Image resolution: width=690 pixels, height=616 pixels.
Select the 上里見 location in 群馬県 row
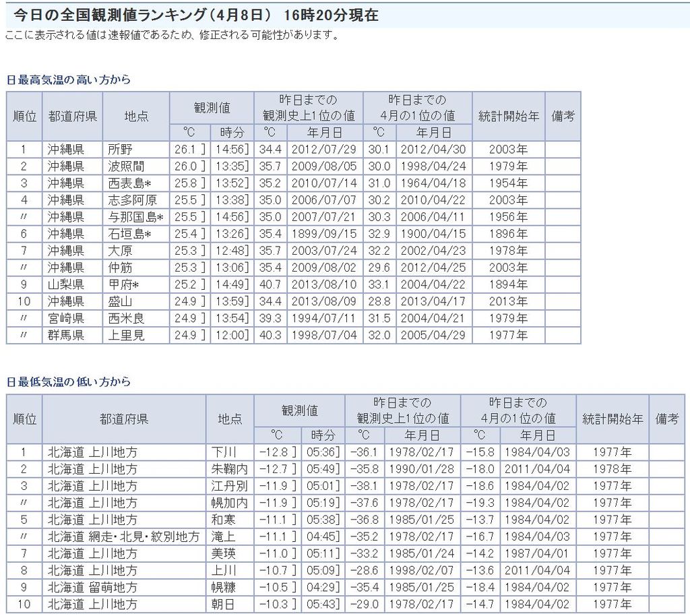pos(126,335)
